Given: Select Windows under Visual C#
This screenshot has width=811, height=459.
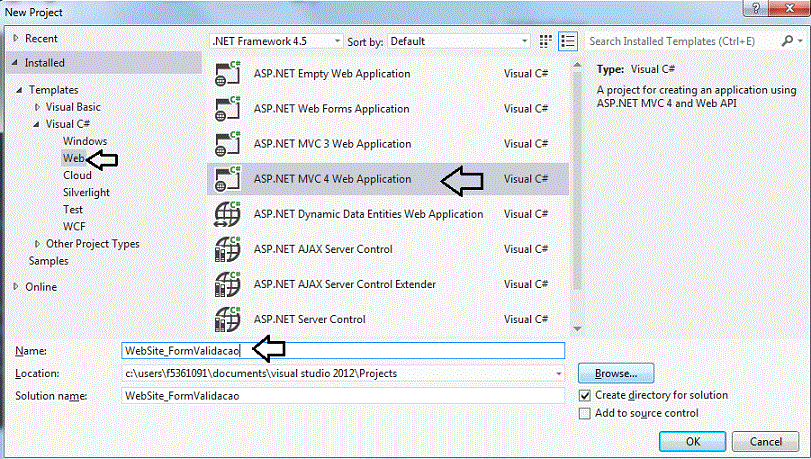Looking at the screenshot, I should pos(85,141).
